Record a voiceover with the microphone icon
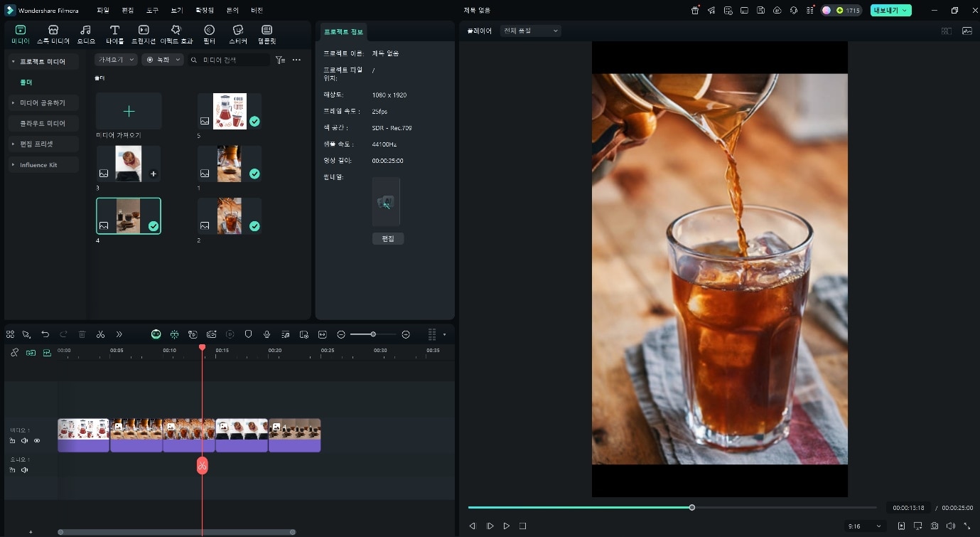Viewport: 980px width, 537px height. point(266,334)
